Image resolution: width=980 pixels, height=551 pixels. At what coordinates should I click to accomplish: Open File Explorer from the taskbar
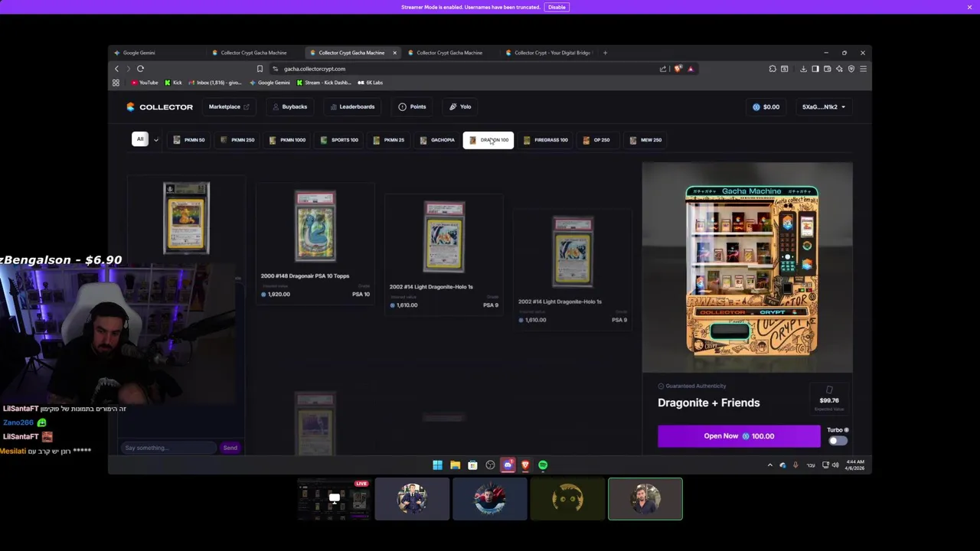pyautogui.click(x=455, y=465)
